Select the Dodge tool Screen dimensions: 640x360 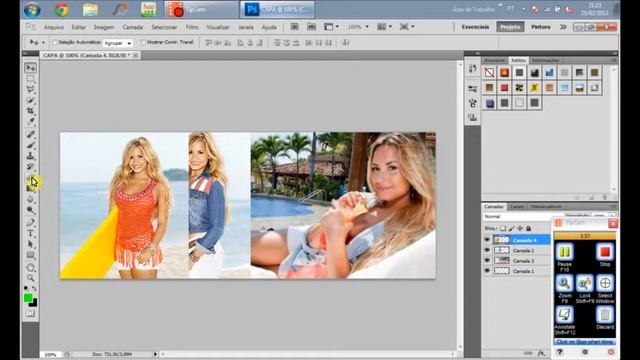[x=31, y=210]
